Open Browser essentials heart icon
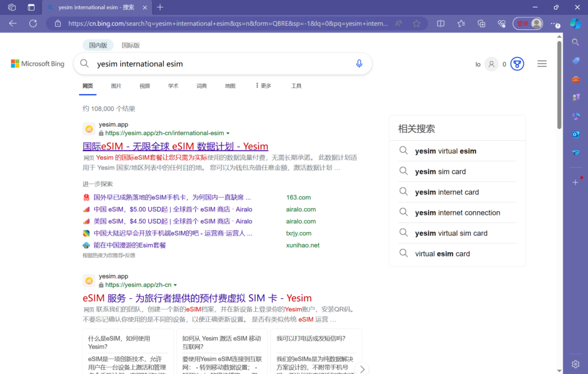Image resolution: width=588 pixels, height=374 pixels. (x=502, y=23)
